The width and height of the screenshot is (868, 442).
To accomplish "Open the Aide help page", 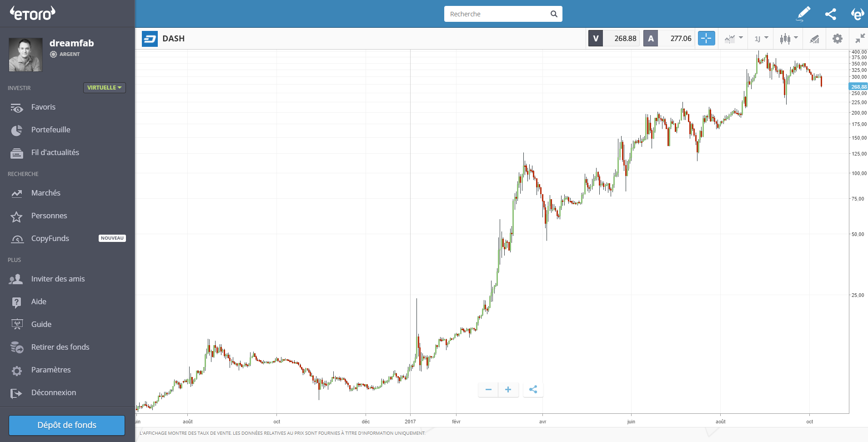I will 39,301.
